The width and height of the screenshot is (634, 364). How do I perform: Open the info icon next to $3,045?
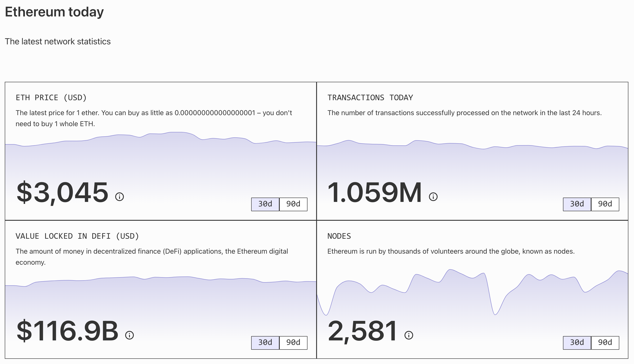[x=119, y=197]
